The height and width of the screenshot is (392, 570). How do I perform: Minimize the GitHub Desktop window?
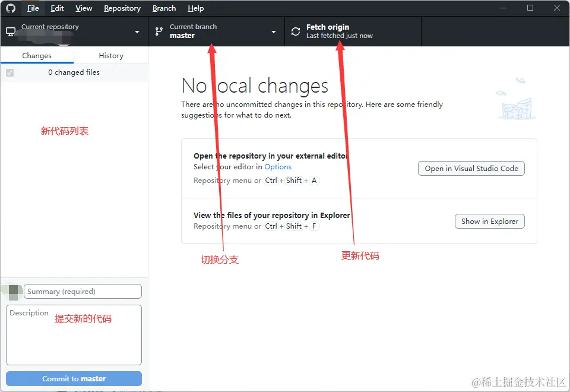[503, 8]
